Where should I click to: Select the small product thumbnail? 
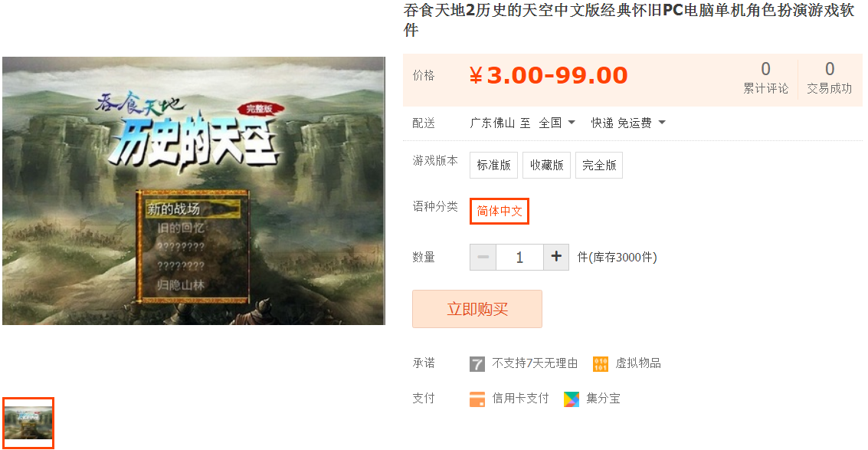pyautogui.click(x=28, y=423)
